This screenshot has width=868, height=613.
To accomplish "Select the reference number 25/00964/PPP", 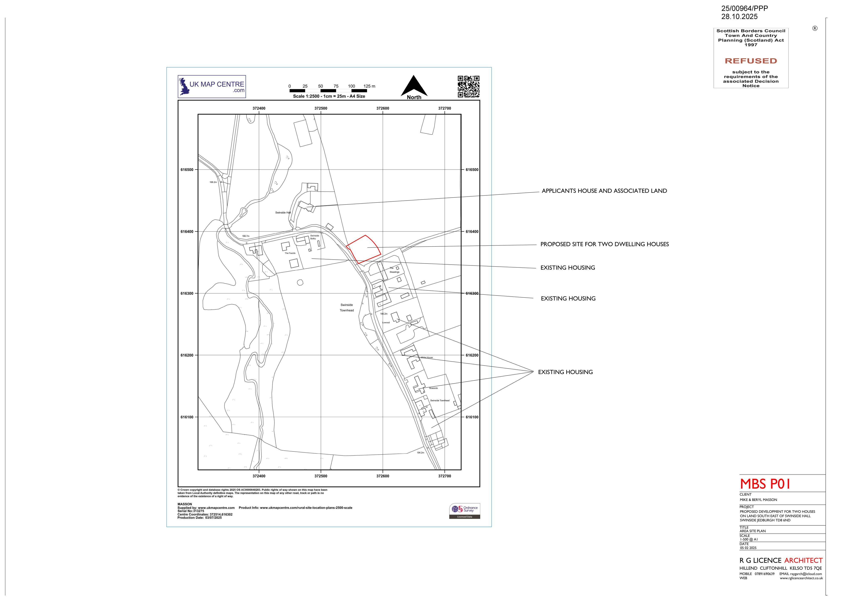I will tap(744, 8).
